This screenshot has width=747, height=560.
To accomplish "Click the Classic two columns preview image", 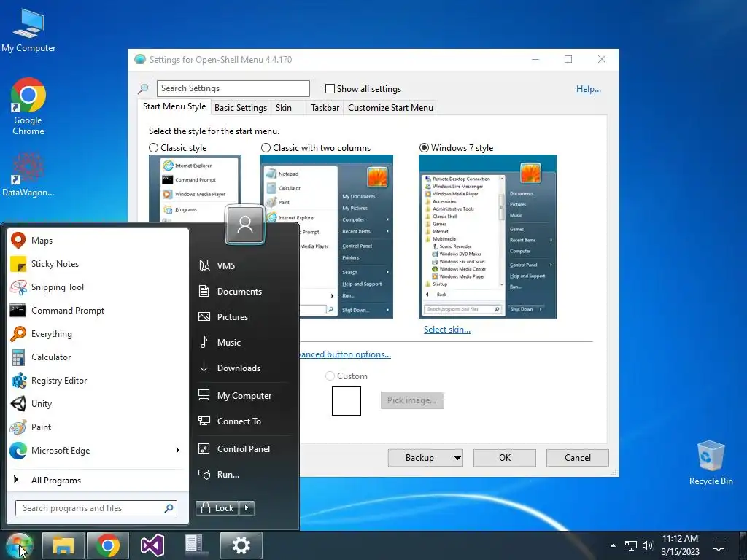I will click(x=327, y=237).
